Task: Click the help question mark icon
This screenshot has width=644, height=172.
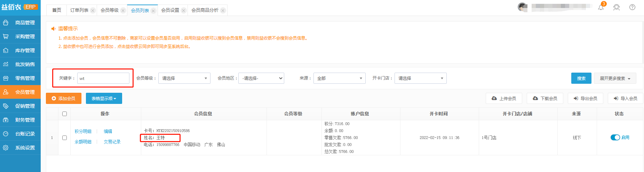Action: [632, 7]
